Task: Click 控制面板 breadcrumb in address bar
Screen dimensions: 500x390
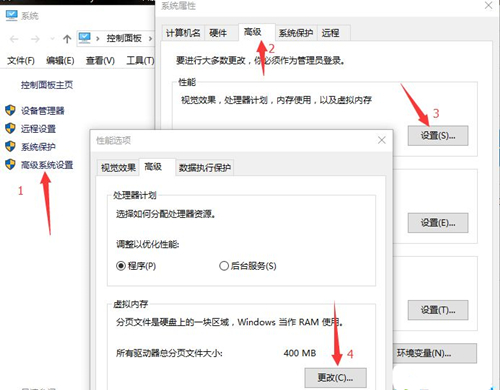Action: point(124,38)
